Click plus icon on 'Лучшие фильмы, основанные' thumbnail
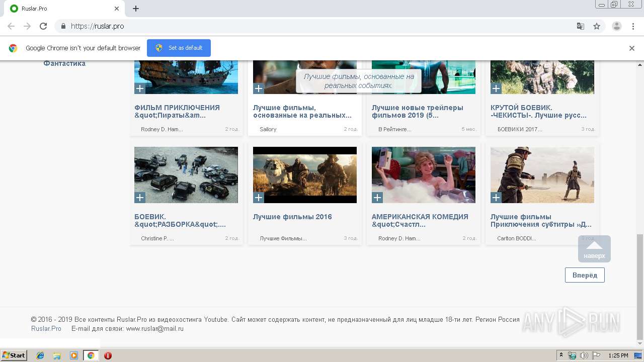Image resolution: width=644 pixels, height=362 pixels. [258, 88]
